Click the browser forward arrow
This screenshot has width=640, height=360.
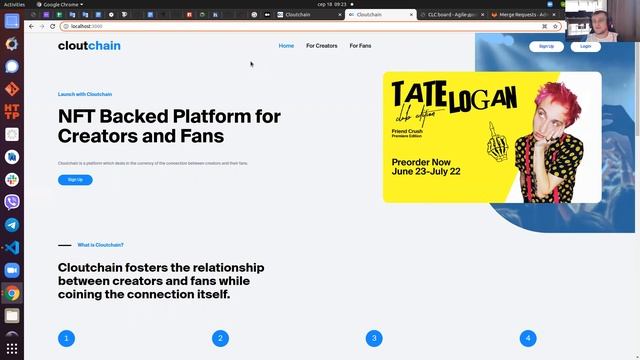pos(42,26)
